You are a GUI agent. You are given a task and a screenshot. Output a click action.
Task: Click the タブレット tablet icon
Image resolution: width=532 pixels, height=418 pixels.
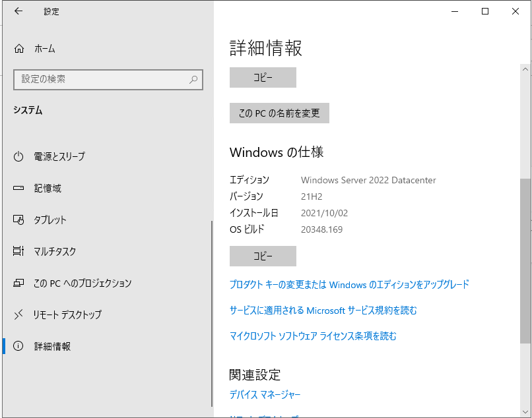coord(18,220)
